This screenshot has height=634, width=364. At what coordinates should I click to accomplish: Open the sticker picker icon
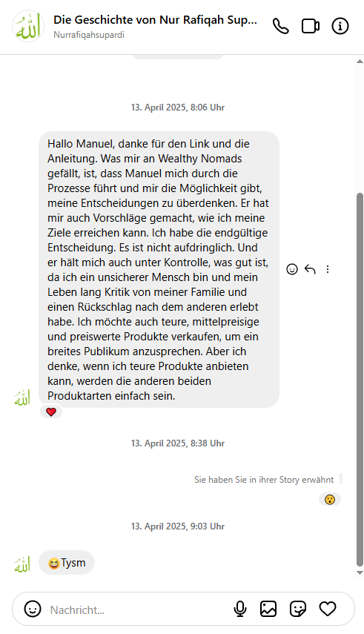[298, 609]
